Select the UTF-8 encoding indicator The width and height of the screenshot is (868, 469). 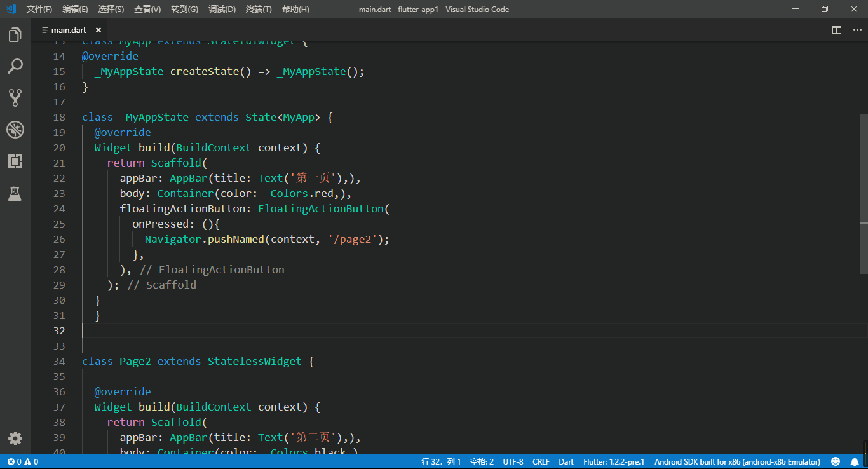513,462
